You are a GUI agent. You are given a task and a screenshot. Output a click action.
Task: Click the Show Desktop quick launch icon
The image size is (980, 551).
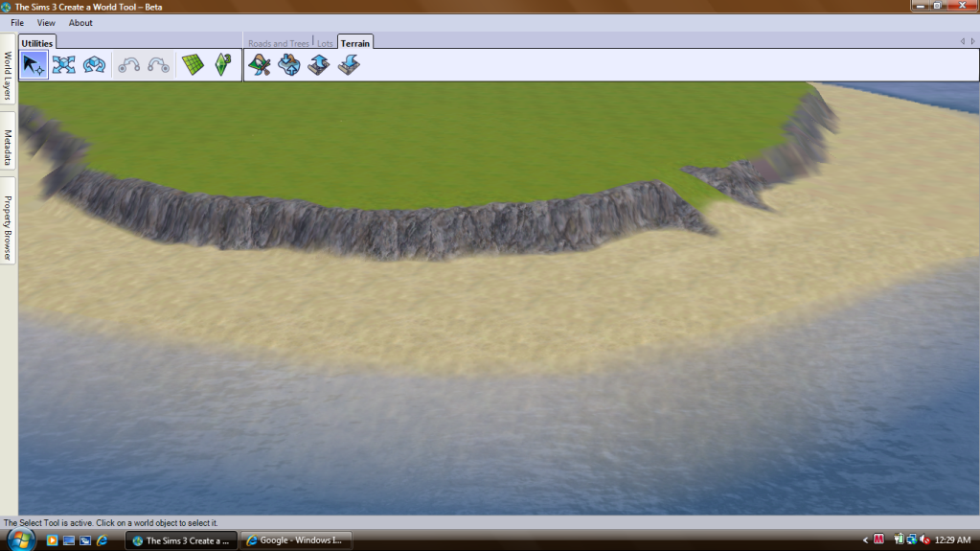pyautogui.click(x=69, y=540)
